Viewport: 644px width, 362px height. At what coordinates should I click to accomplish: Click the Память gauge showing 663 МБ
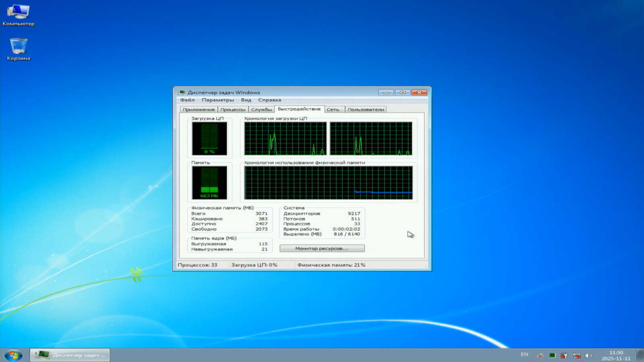click(x=209, y=183)
